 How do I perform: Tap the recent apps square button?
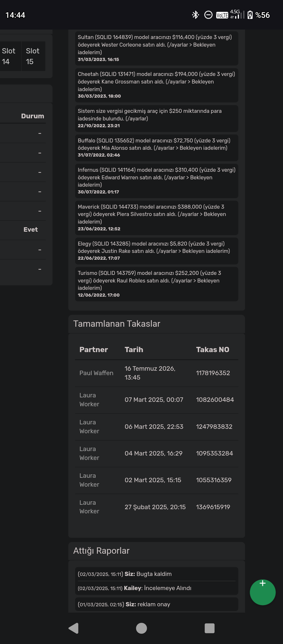[209, 628]
